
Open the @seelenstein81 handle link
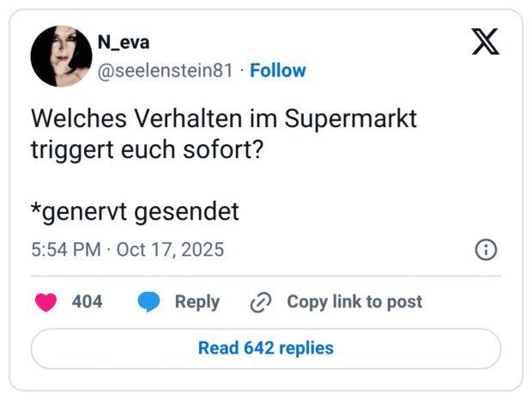coord(165,70)
